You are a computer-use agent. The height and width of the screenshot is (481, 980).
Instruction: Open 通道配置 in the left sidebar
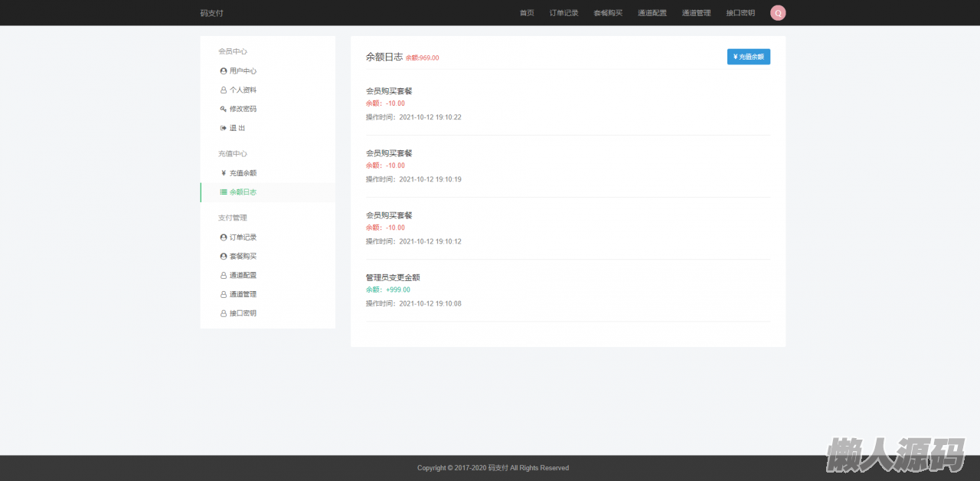point(243,275)
